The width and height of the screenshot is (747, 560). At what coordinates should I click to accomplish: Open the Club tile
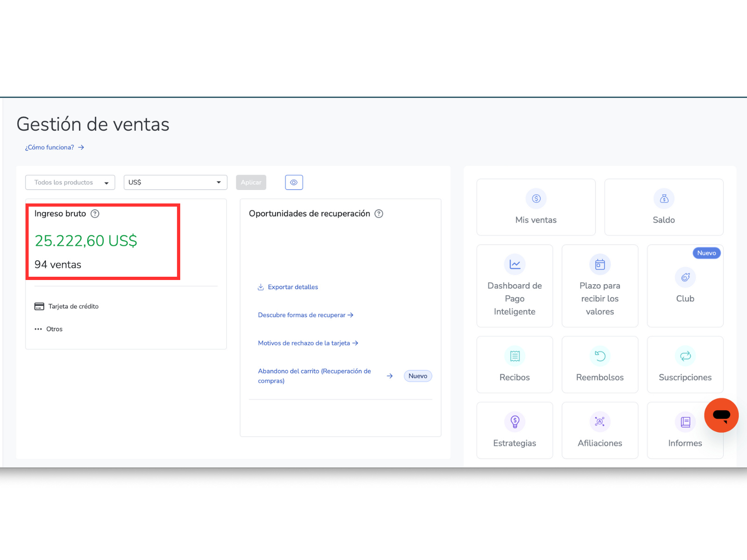pos(685,286)
